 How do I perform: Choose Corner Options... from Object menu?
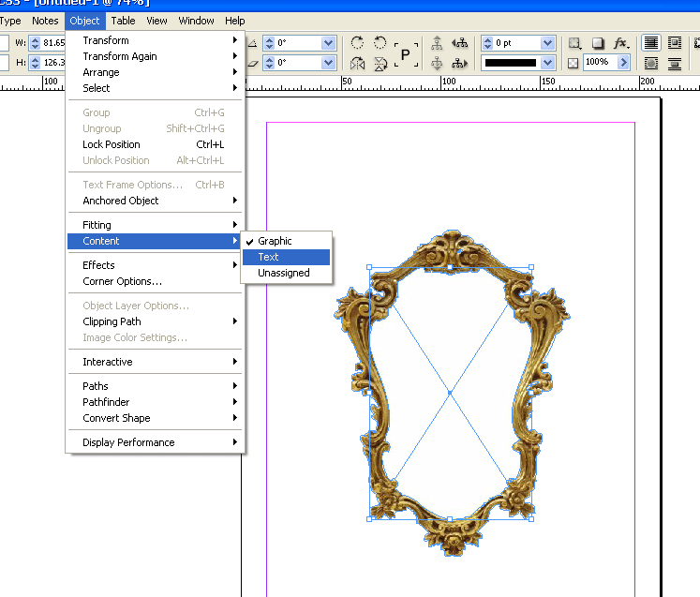click(122, 281)
